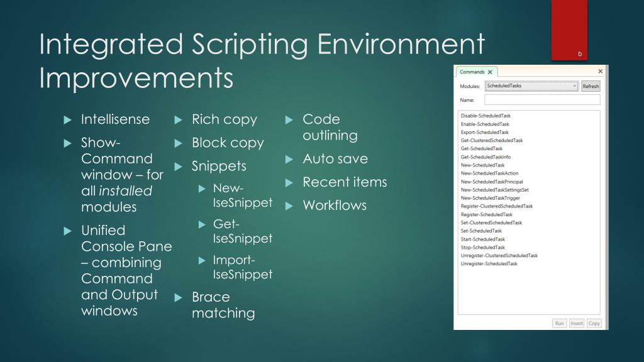Select New-ScheduledTaskTrigger command
Image resolution: width=644 pixels, height=362 pixels.
tap(491, 198)
